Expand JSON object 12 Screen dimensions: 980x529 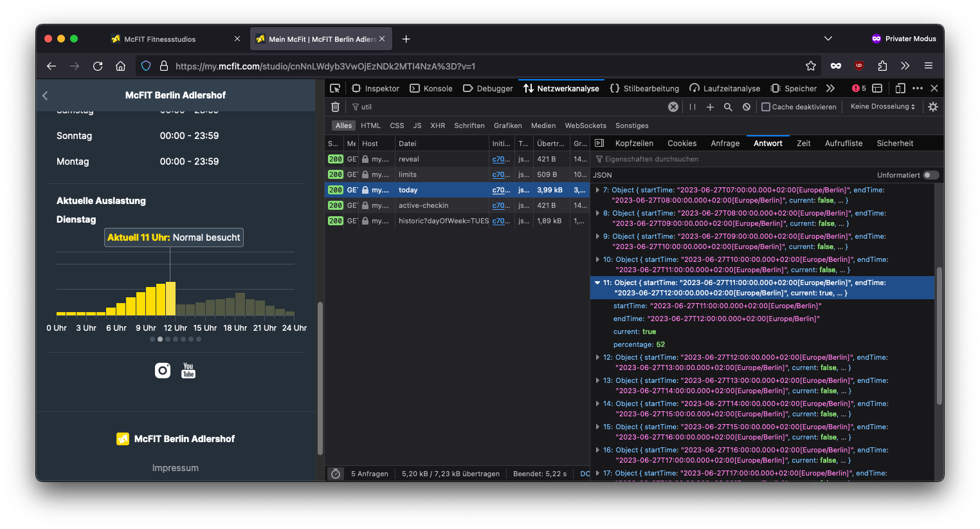coord(597,357)
